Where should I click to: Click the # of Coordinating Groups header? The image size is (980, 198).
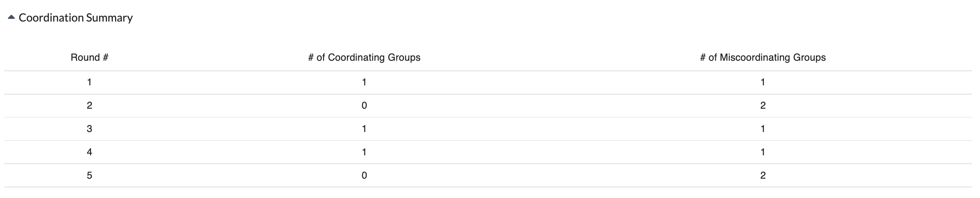click(x=364, y=58)
